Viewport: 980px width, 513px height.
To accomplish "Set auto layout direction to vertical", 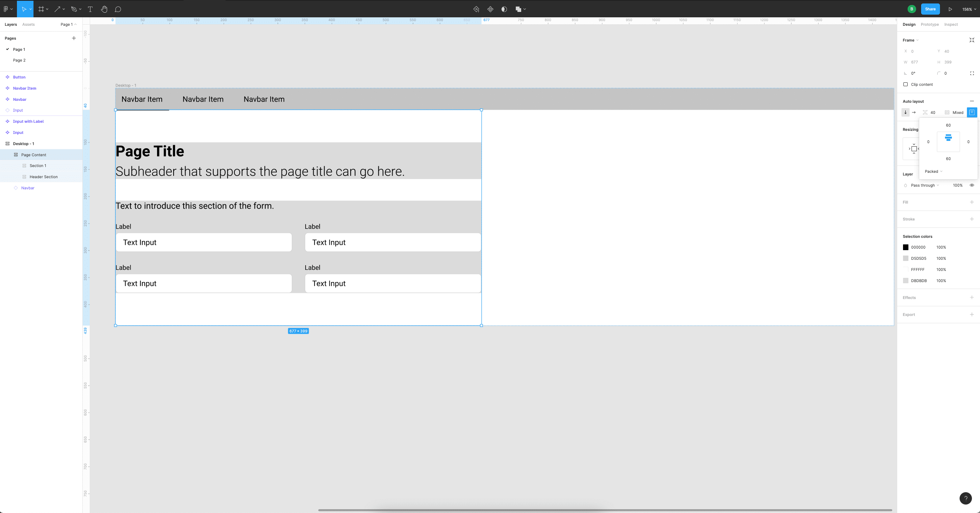I will pos(906,112).
